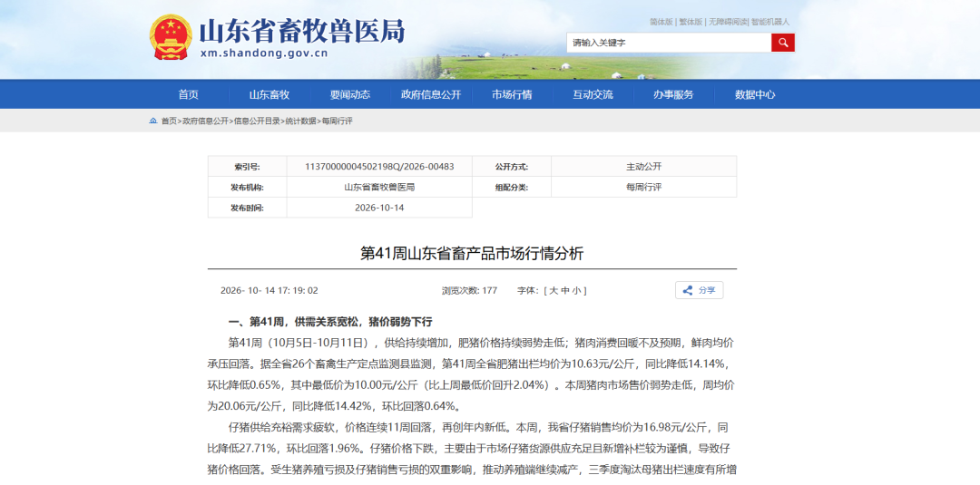The width and height of the screenshot is (980, 485).
Task: Click the article title 第41周山东省畜产品市场行情分析
Action: 472,254
